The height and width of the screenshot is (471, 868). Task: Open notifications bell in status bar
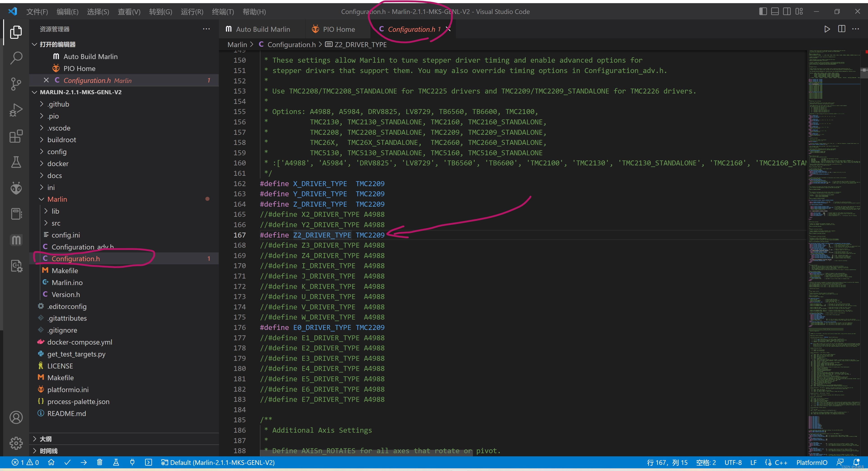tap(856, 462)
